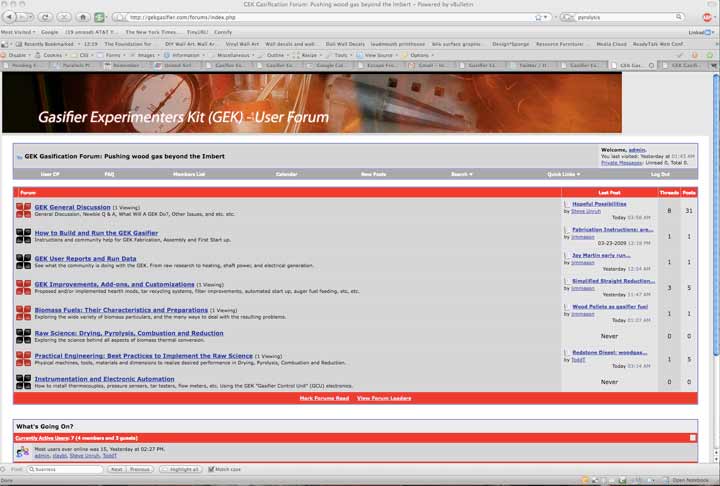Click the forum navbar home icon near title
This screenshot has height=486, width=720.
coord(19,157)
